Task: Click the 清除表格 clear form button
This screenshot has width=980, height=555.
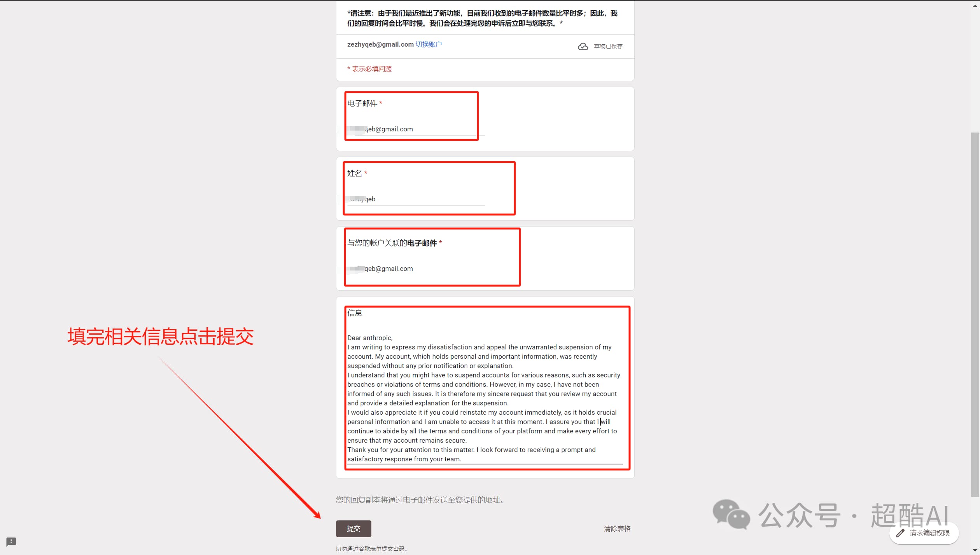Action: point(617,528)
